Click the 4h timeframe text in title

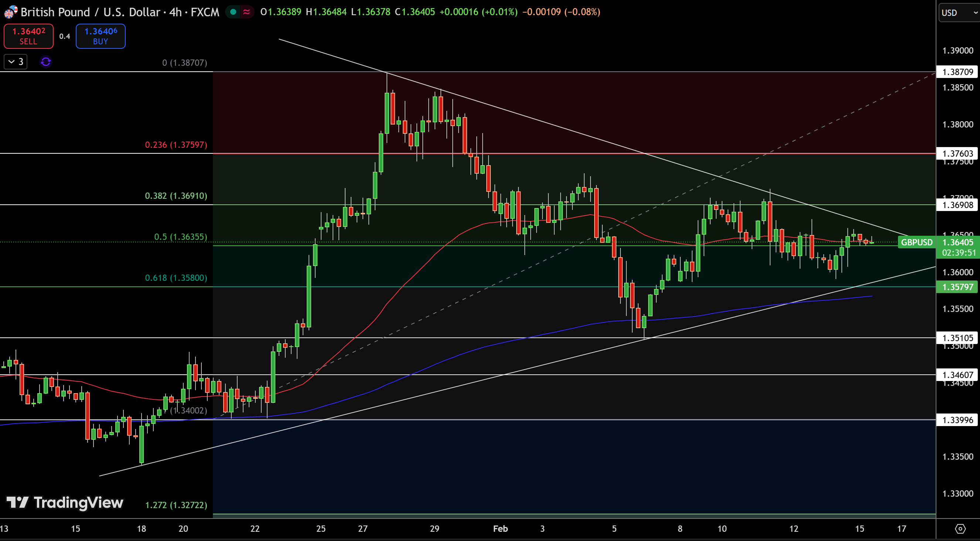pos(176,12)
